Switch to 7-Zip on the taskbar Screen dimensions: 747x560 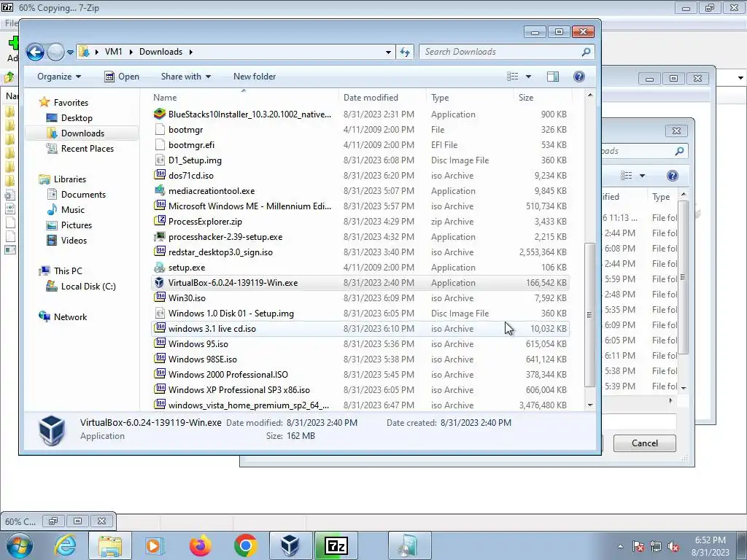tap(336, 545)
